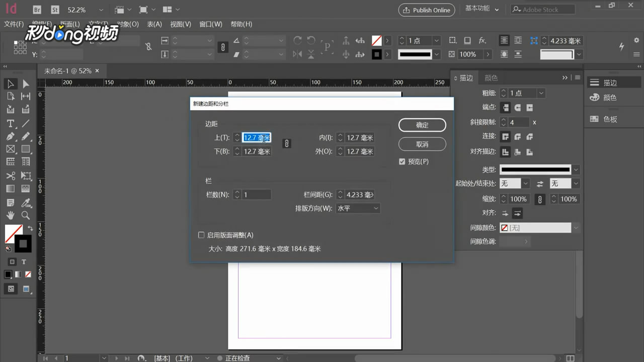Image resolution: width=644 pixels, height=362 pixels.
Task: Click the stroke color swatch in toolbox
Action: coord(23,244)
